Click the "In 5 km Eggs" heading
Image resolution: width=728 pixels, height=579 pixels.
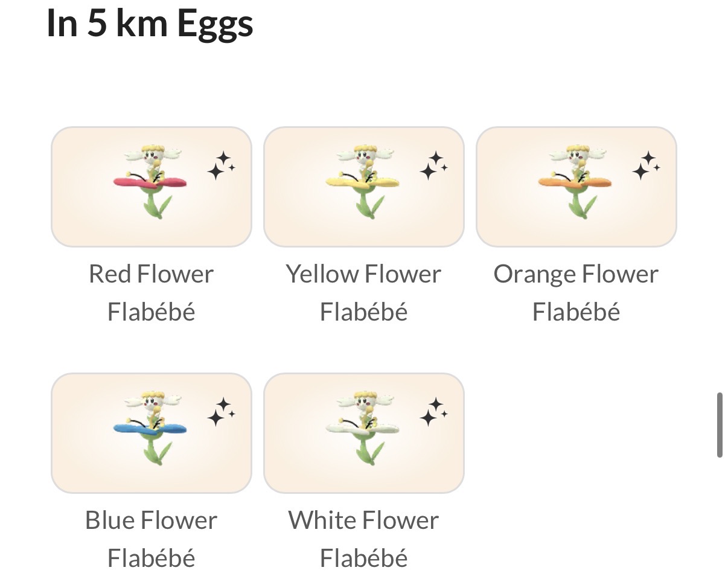[x=150, y=23]
